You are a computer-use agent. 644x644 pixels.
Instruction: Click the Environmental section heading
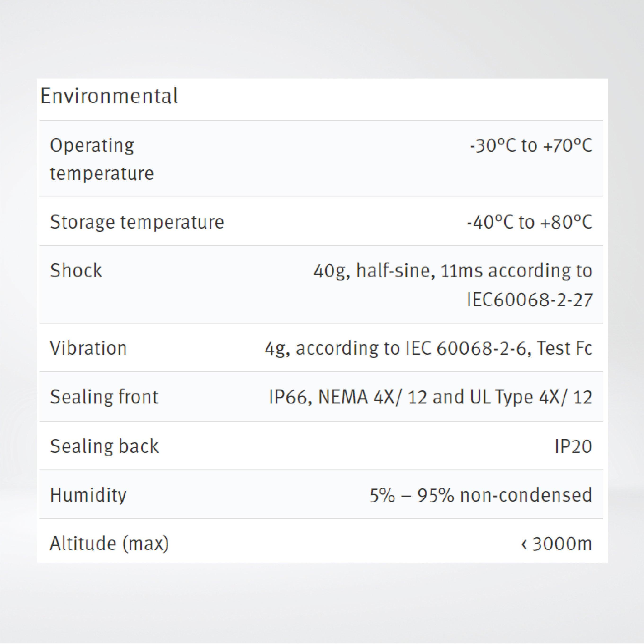(109, 96)
